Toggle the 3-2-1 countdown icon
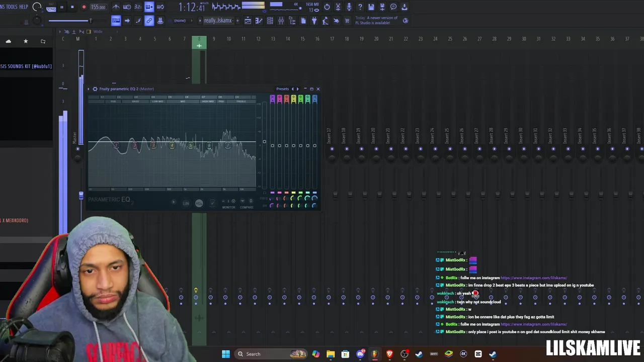Viewport: 644px width, 362px height. point(138,7)
